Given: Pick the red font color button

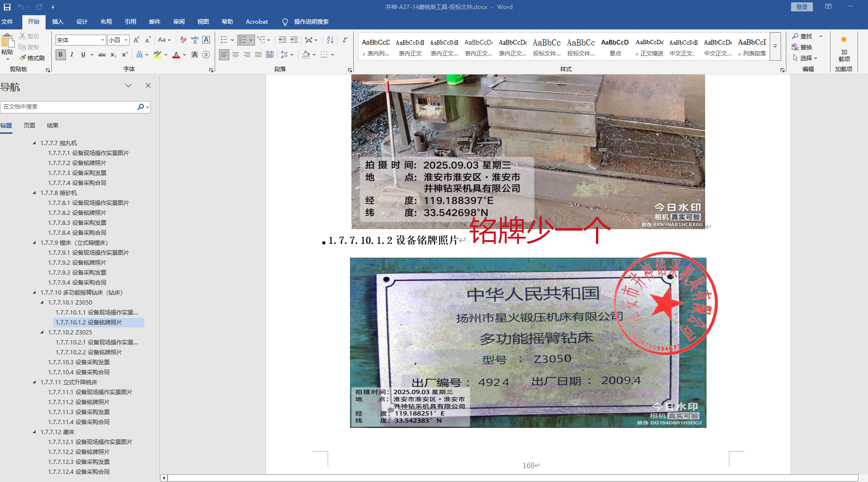Looking at the screenshot, I should click(x=176, y=55).
